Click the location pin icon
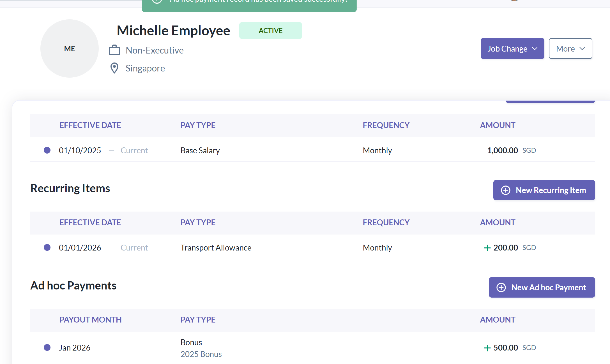The height and width of the screenshot is (364, 610). click(x=114, y=68)
